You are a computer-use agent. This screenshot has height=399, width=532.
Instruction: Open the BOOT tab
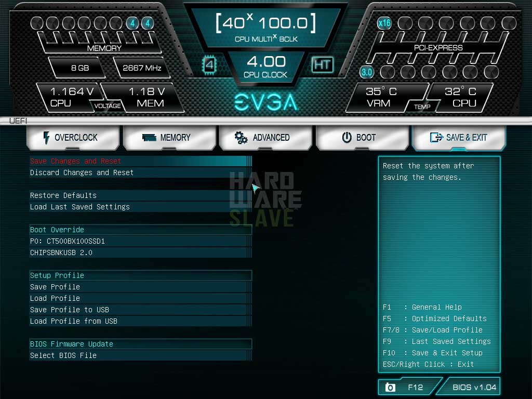coord(362,137)
